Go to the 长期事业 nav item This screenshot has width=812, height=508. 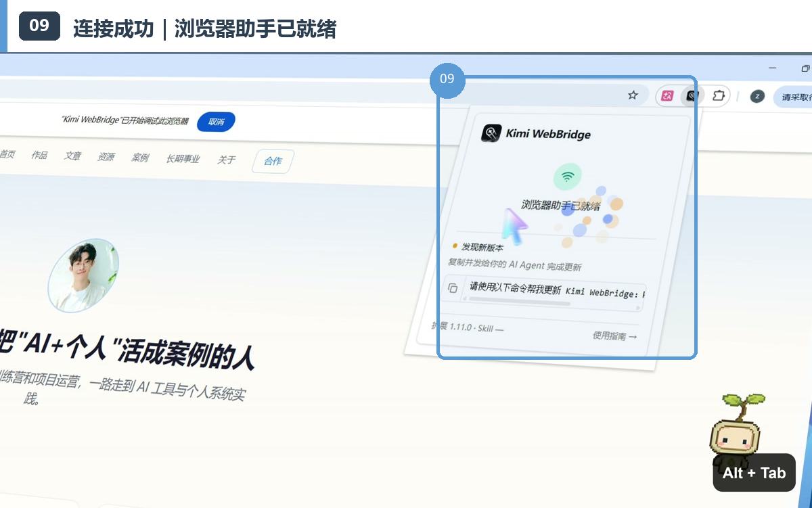coord(183,159)
